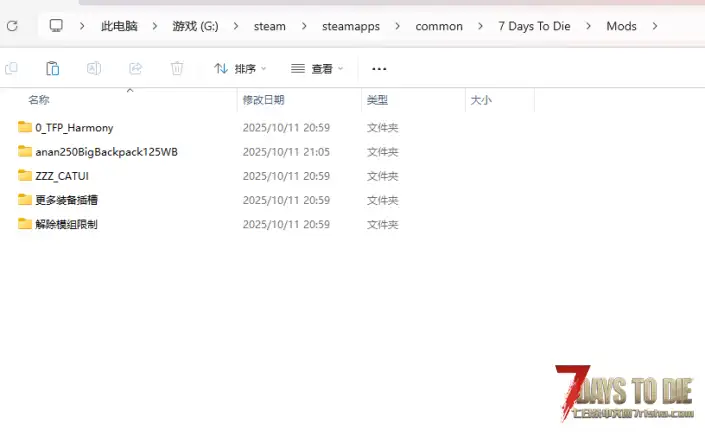Expand chevron after steam breadcrumb
The height and width of the screenshot is (434, 705).
pyautogui.click(x=304, y=26)
